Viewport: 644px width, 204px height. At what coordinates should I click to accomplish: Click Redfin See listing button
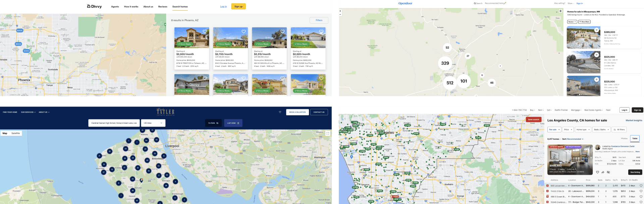[x=635, y=172]
